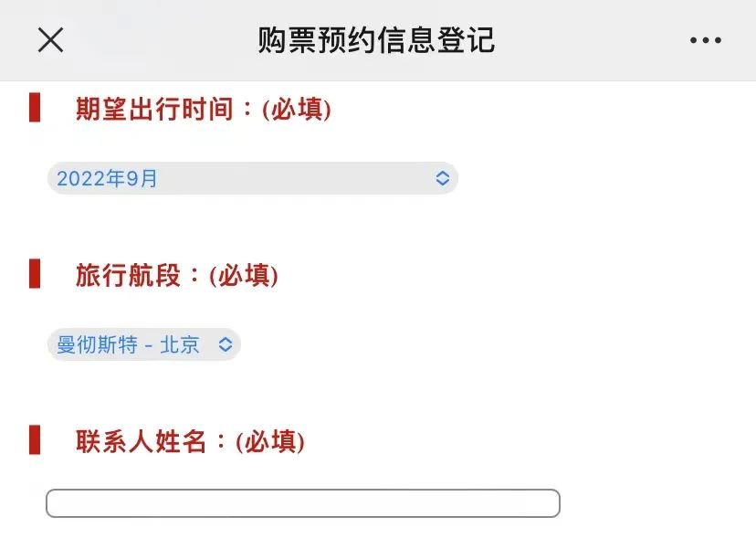
Task: Open the expected travel month dropdown
Action: 252,178
